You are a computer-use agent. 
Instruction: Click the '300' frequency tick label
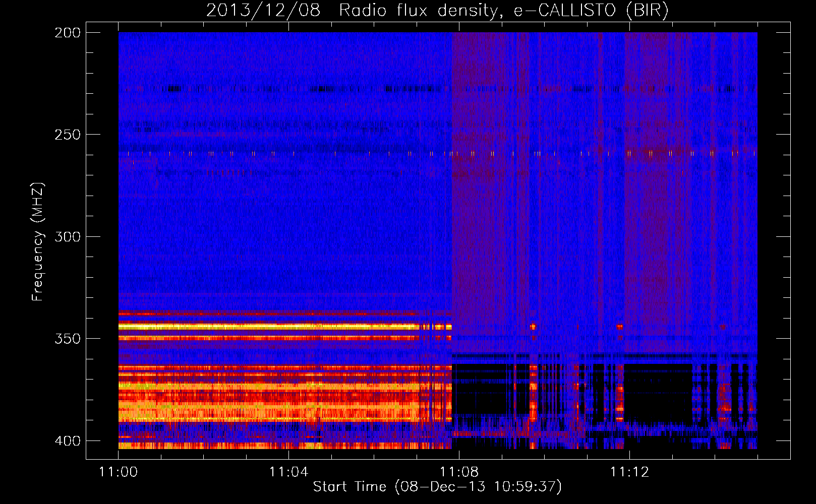coord(68,236)
